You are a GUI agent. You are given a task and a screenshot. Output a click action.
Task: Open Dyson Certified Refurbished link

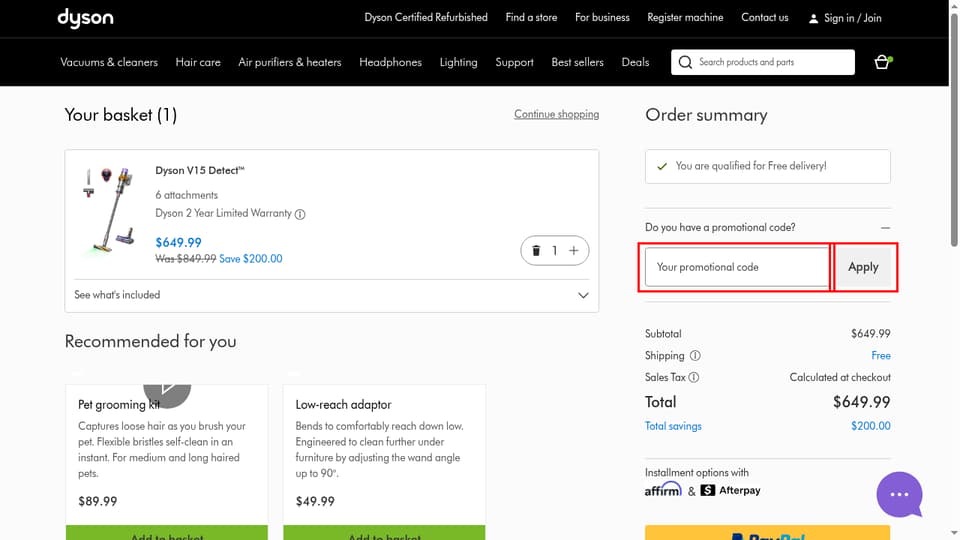pyautogui.click(x=426, y=18)
